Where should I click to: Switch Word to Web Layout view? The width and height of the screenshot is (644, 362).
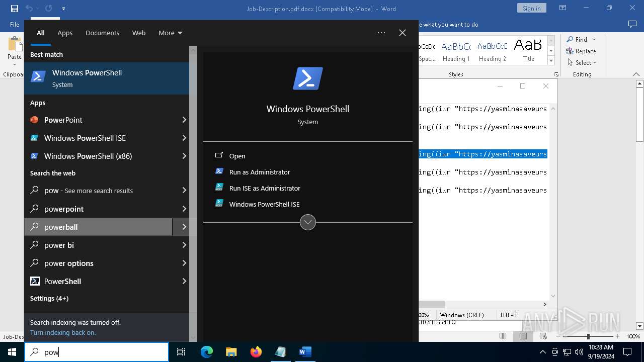coord(543,336)
